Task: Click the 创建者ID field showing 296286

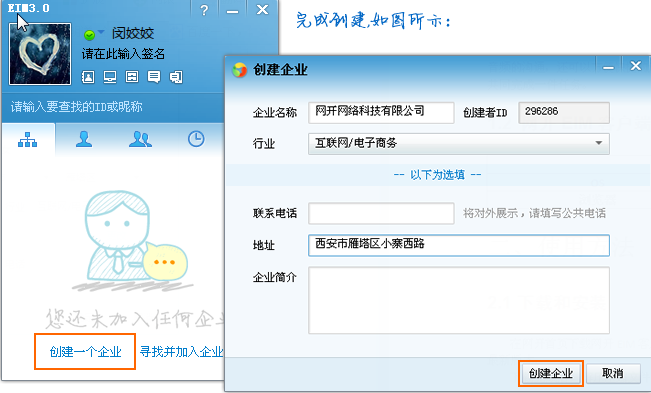Action: (564, 112)
